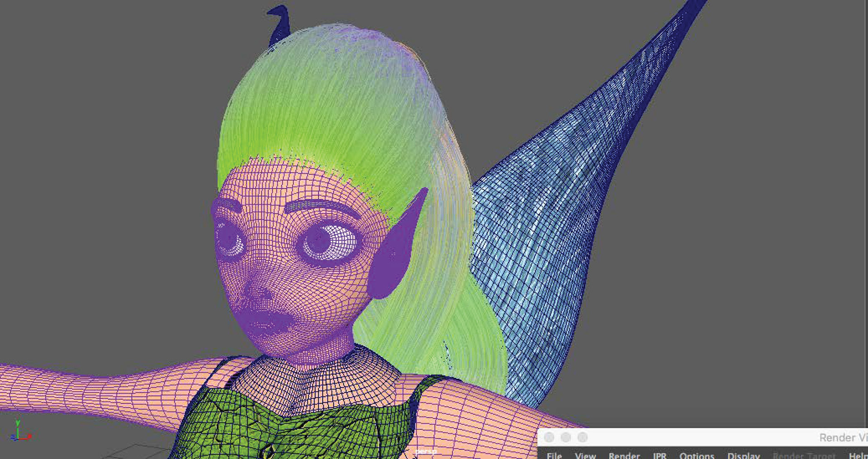The width and height of the screenshot is (868, 459).
Task: Open the File menu in Render View
Action: point(554,455)
